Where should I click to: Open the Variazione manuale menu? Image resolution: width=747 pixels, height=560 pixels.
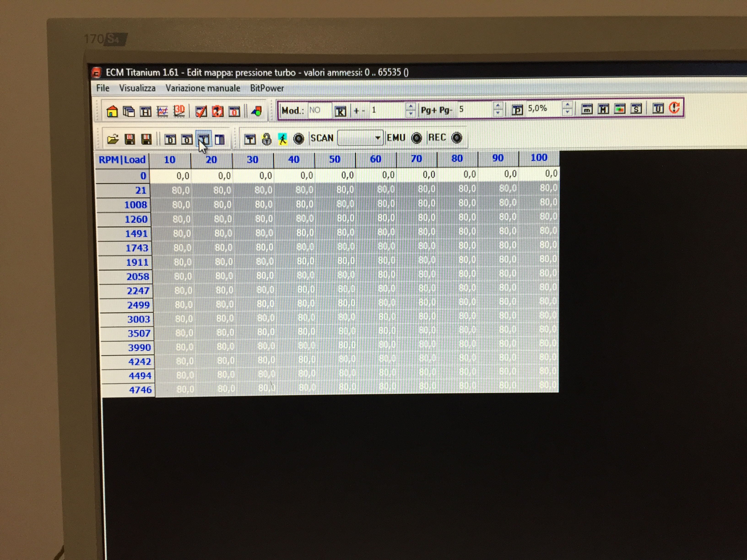[203, 88]
